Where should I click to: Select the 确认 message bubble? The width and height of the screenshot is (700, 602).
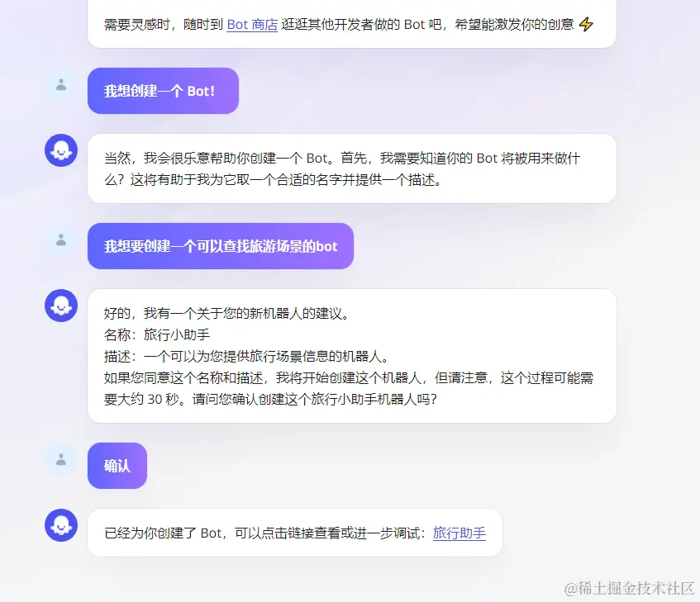[x=117, y=466]
